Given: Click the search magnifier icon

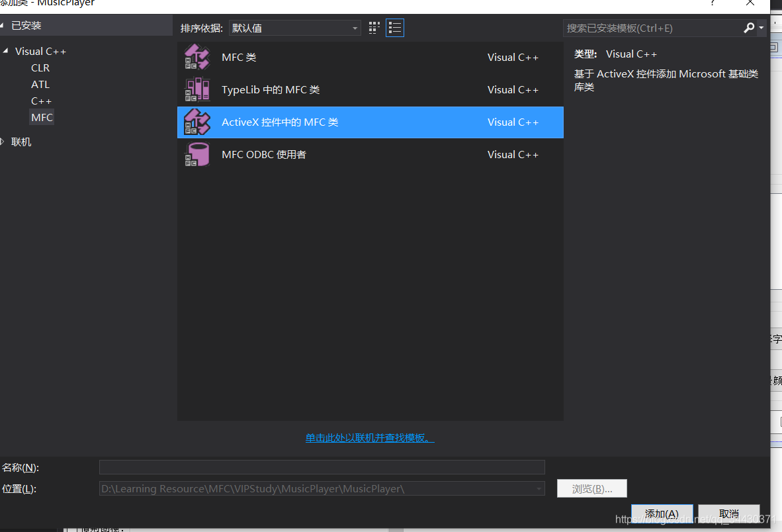Looking at the screenshot, I should (x=748, y=28).
